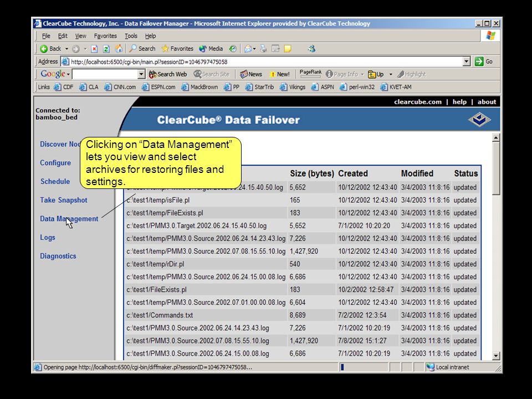Open browsing History icon
The height and width of the screenshot is (399, 532).
[x=233, y=49]
